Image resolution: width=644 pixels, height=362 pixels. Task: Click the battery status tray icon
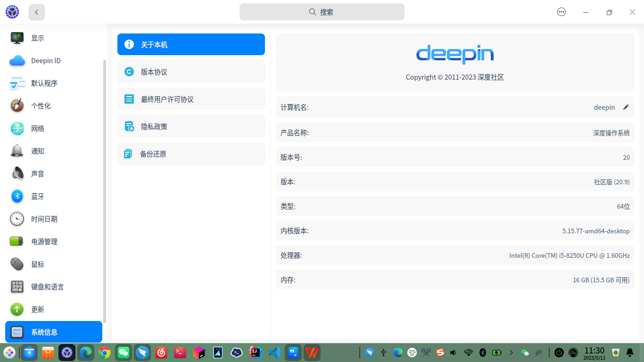[497, 352]
